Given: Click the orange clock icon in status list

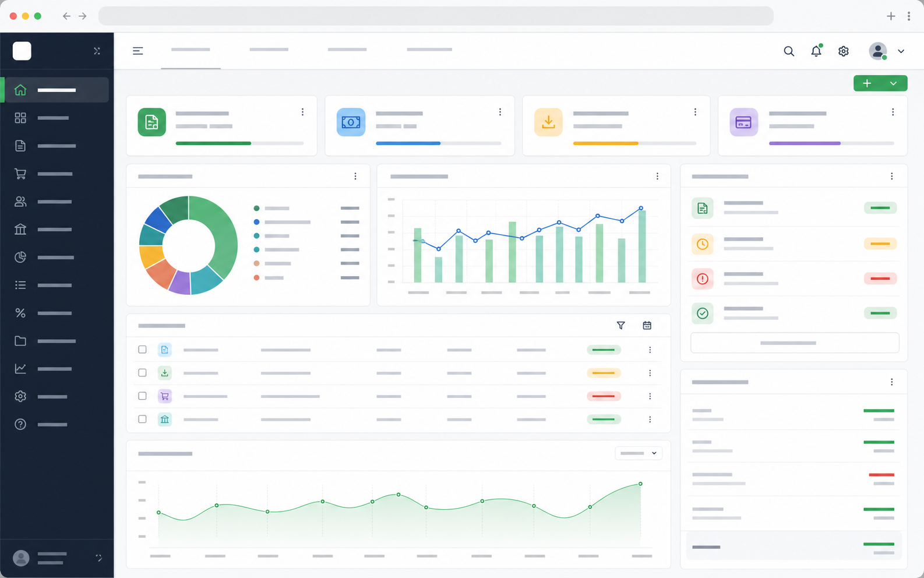Looking at the screenshot, I should (x=703, y=244).
